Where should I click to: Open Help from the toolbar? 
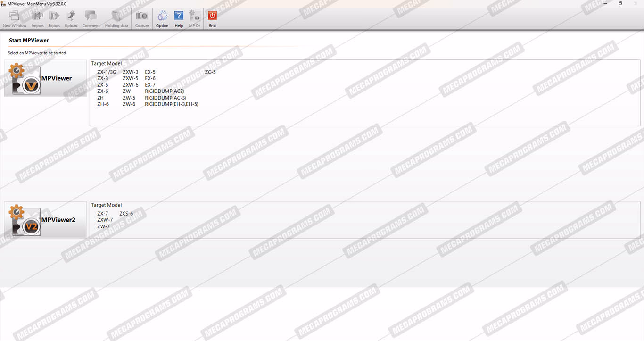179,18
